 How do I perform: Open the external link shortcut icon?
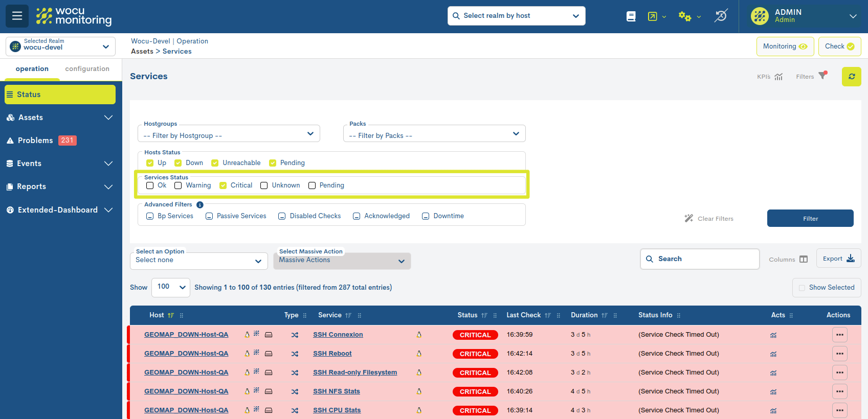pos(652,16)
